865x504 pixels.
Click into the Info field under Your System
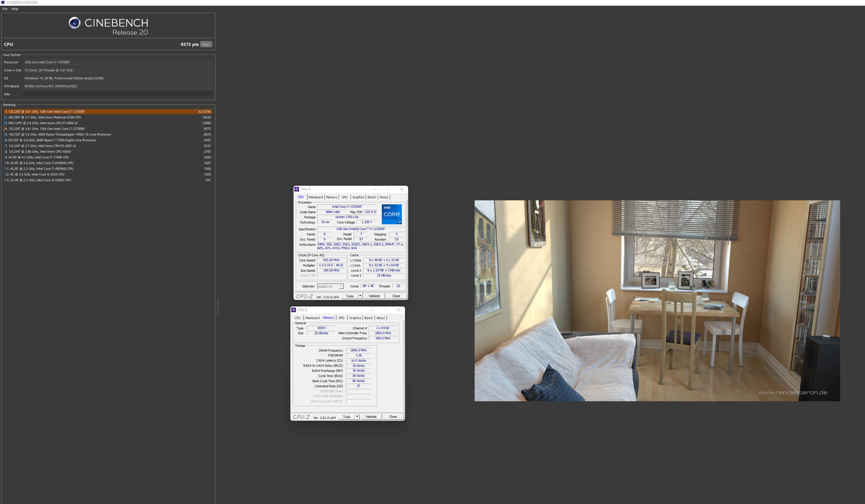tap(117, 94)
